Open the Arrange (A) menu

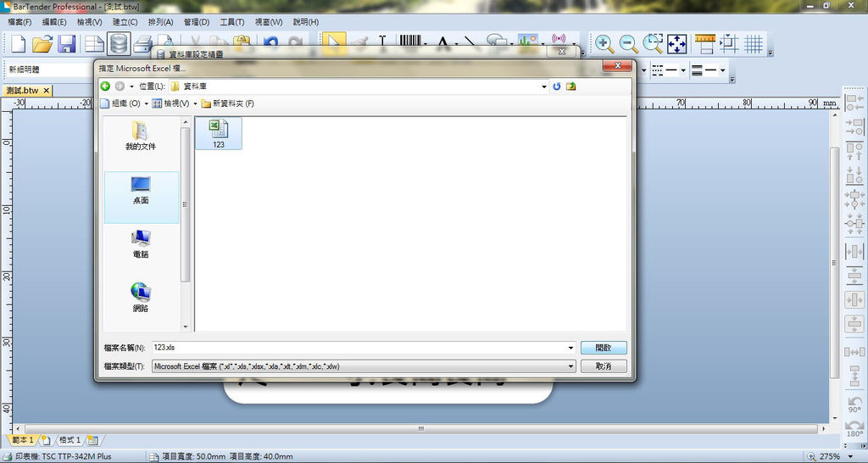tap(160, 22)
